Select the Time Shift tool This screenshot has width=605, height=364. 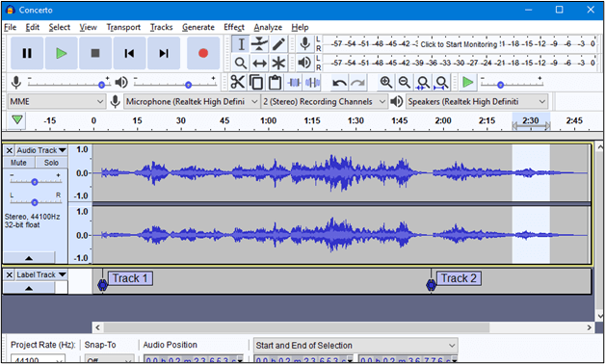[259, 63]
